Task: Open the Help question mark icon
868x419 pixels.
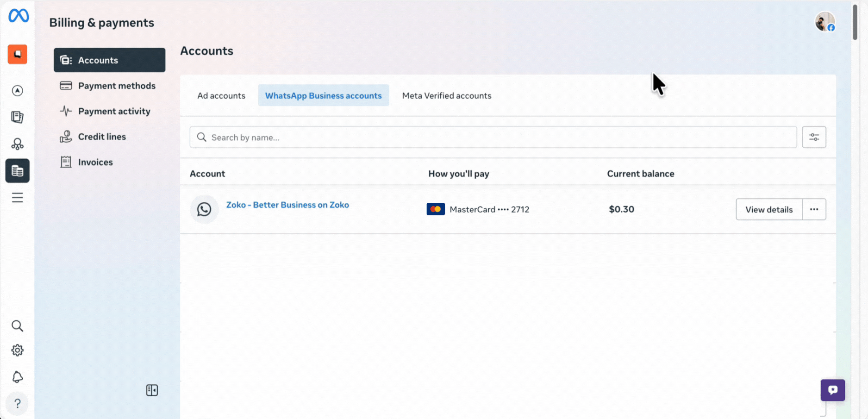Action: click(18, 404)
